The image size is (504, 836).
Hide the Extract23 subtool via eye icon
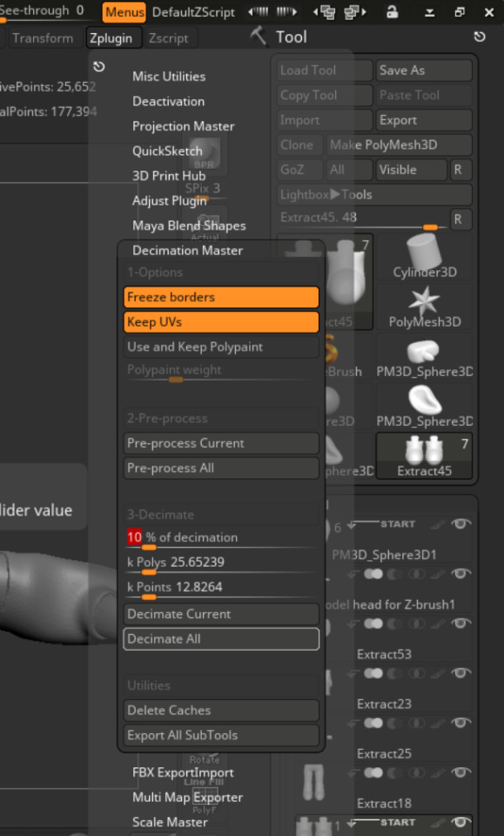tap(461, 673)
